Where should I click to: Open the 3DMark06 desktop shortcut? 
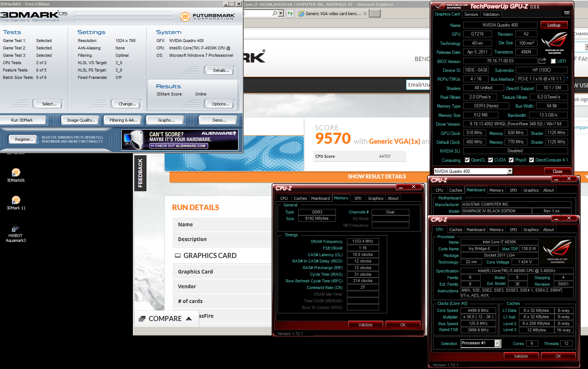click(16, 175)
